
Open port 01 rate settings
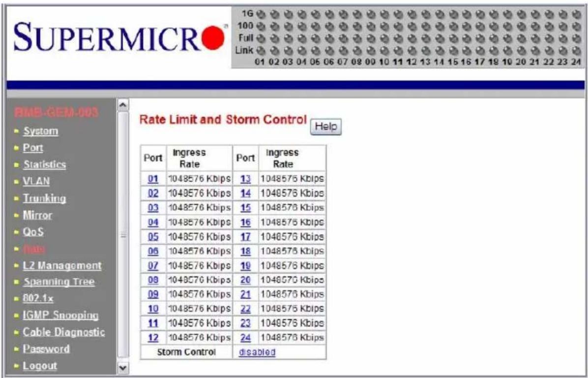[152, 179]
